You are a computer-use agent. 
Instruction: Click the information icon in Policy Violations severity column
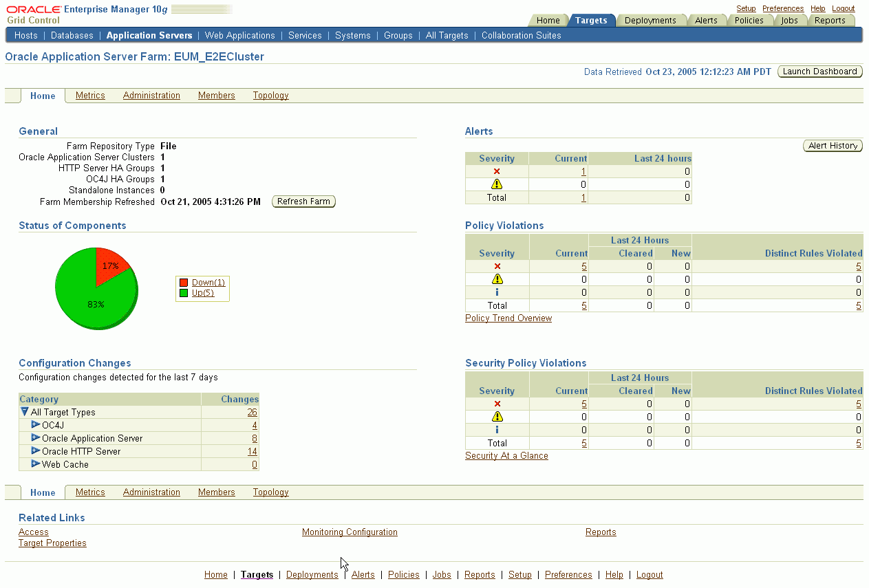[x=497, y=292]
